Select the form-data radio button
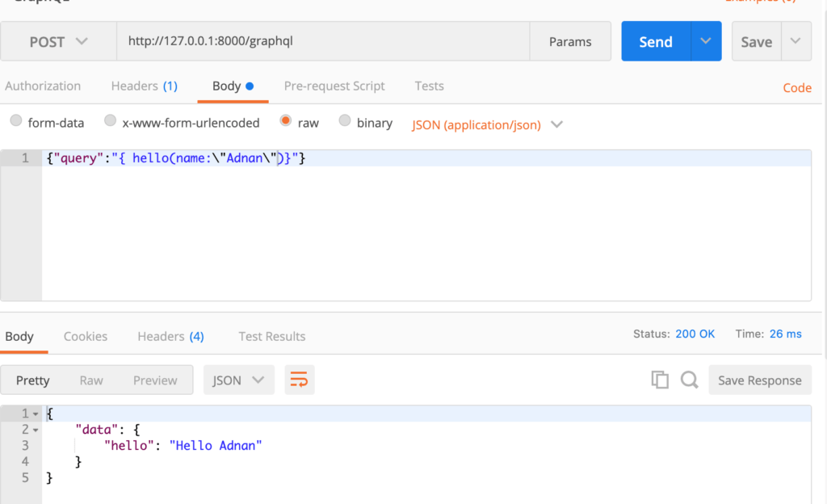Viewport: 827px width, 504px height. 16,121
